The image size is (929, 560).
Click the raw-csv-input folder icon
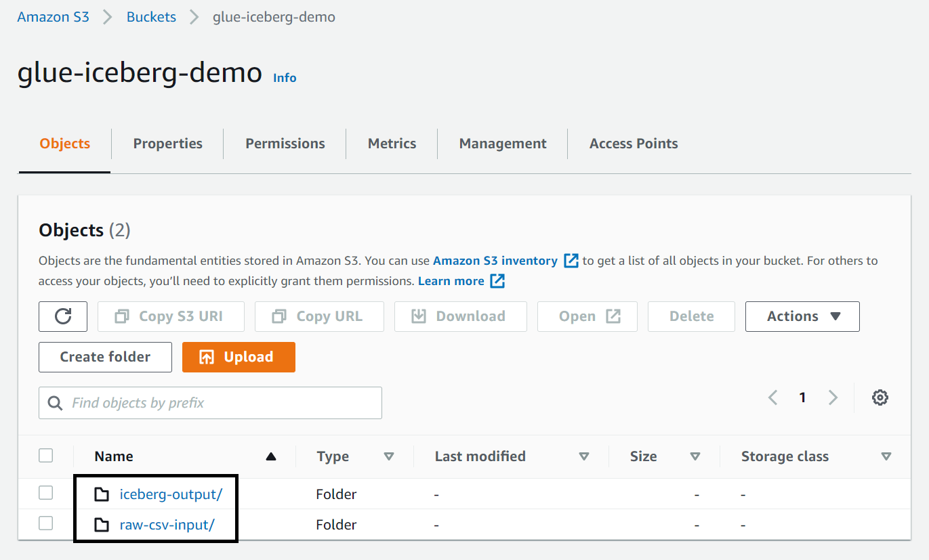[x=102, y=525]
